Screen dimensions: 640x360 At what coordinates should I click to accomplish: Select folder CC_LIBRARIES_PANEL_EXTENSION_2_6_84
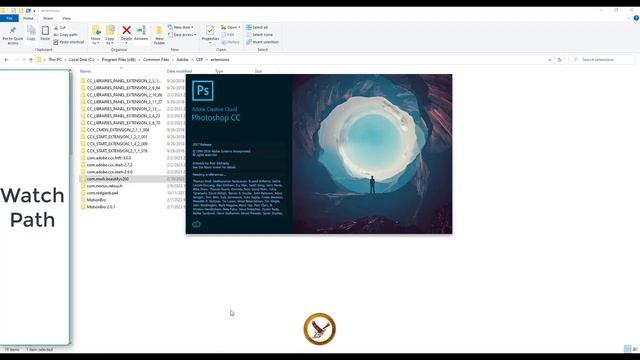(123, 88)
